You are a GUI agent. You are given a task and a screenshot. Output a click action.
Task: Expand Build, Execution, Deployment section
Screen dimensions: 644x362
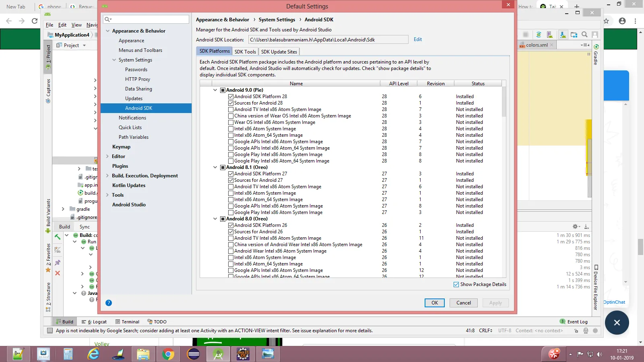coord(107,176)
